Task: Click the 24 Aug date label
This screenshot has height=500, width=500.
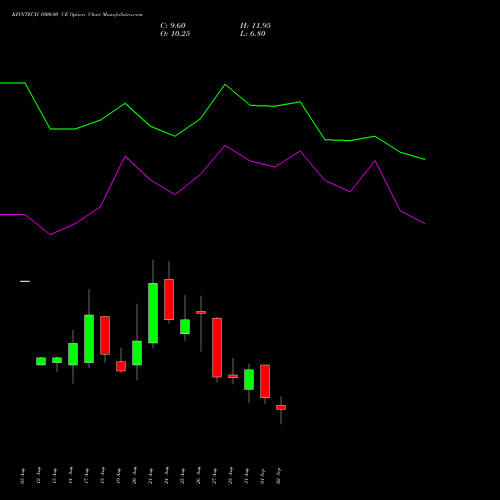Action: tap(166, 476)
